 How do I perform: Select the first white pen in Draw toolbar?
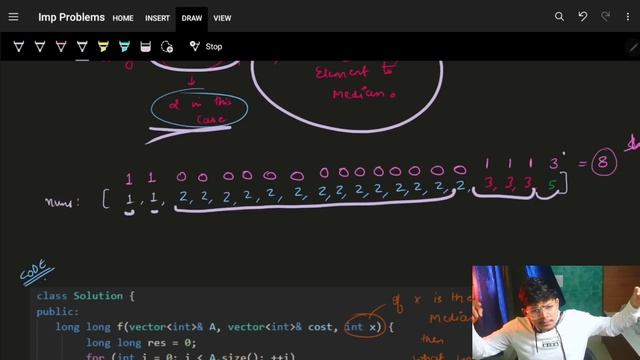click(x=18, y=47)
